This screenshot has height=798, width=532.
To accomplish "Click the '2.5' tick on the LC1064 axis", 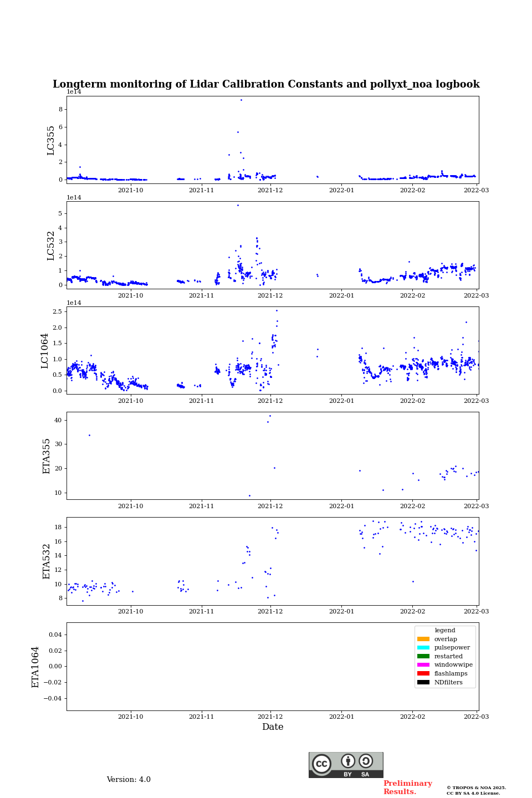I will 57,312.
